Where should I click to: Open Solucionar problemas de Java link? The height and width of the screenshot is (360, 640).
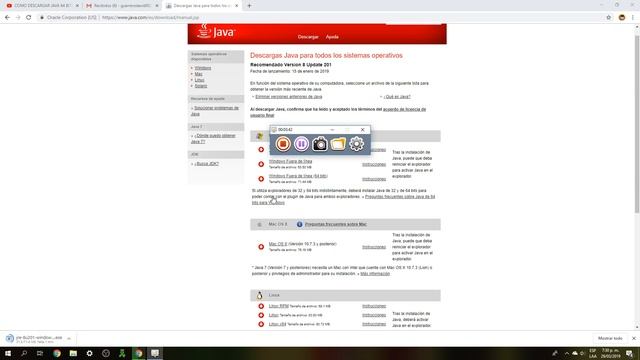[x=215, y=111]
